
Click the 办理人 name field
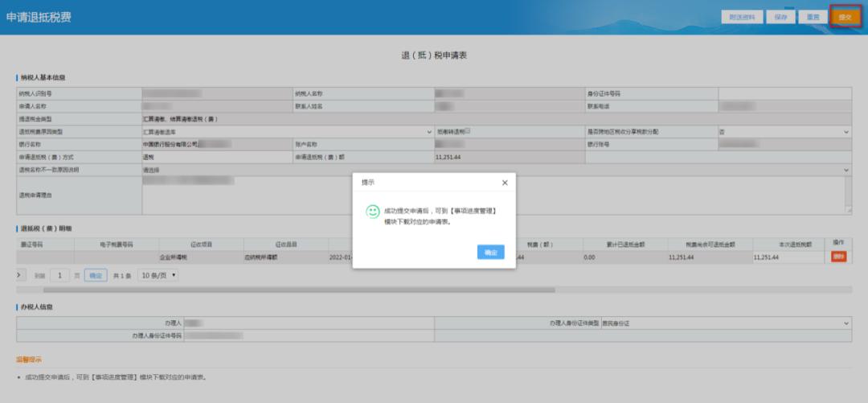(x=309, y=323)
